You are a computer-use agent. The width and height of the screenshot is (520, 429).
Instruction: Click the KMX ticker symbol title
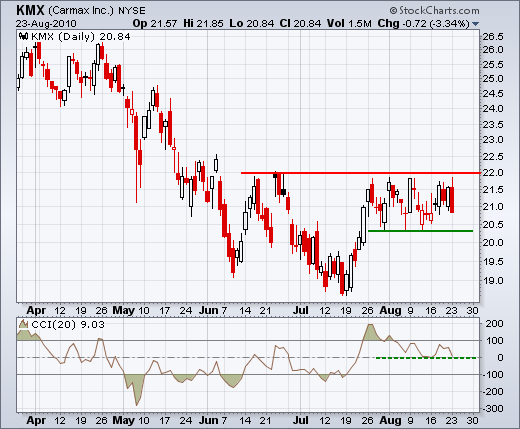point(30,11)
